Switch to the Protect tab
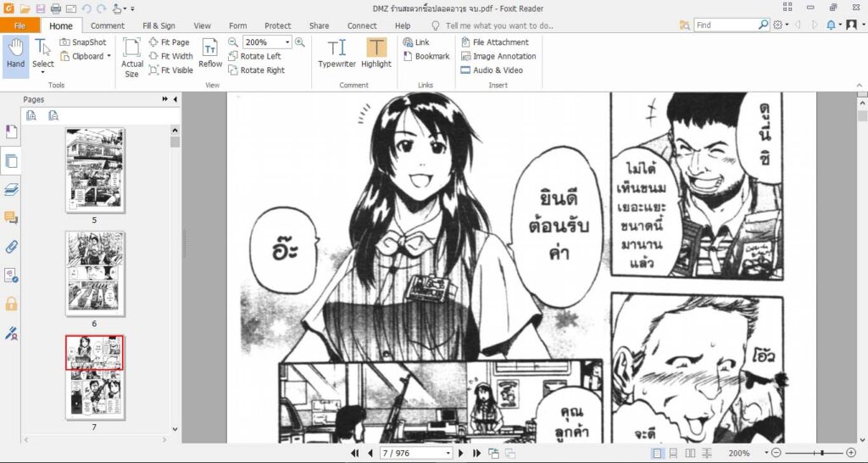This screenshot has width=868, height=463. (278, 25)
